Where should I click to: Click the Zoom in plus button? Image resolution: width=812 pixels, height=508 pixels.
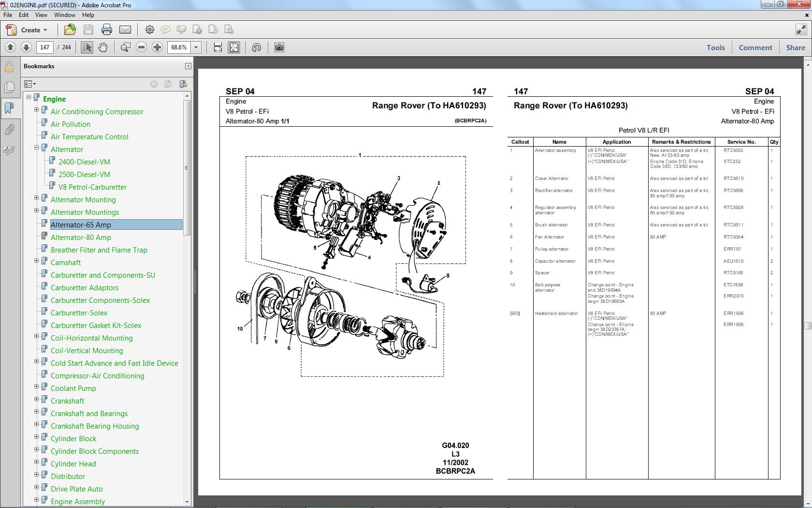(x=157, y=47)
